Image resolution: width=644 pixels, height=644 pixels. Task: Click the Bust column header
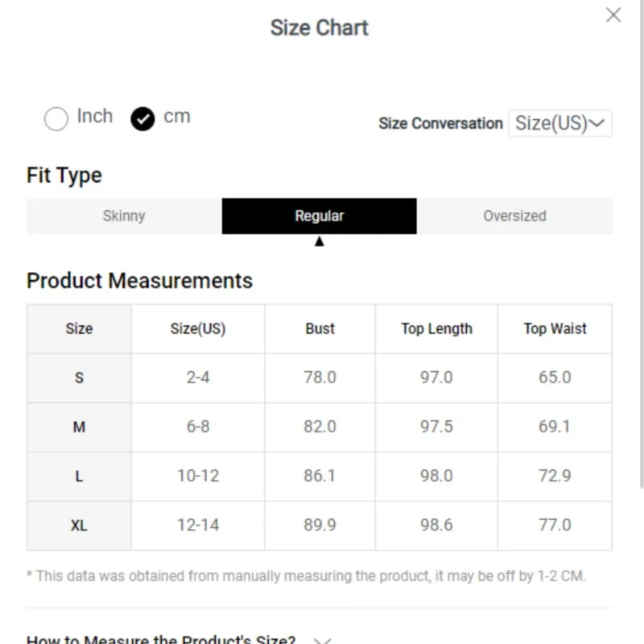(320, 328)
